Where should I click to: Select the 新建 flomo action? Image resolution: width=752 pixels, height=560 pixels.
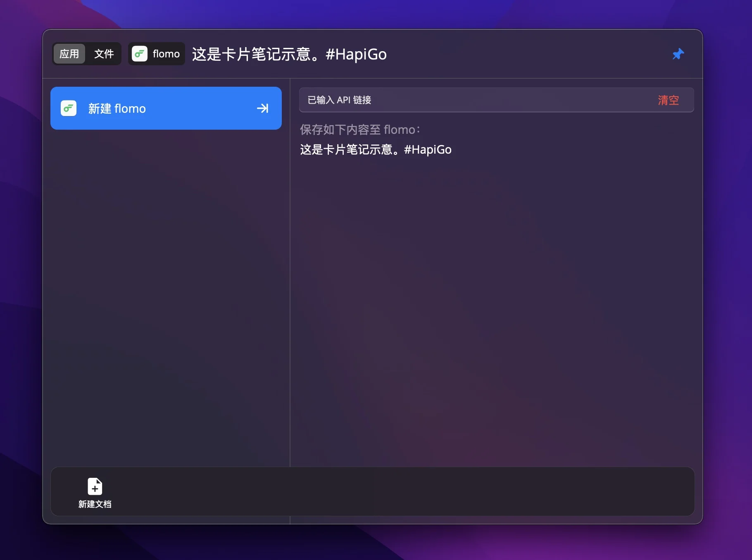(x=165, y=108)
